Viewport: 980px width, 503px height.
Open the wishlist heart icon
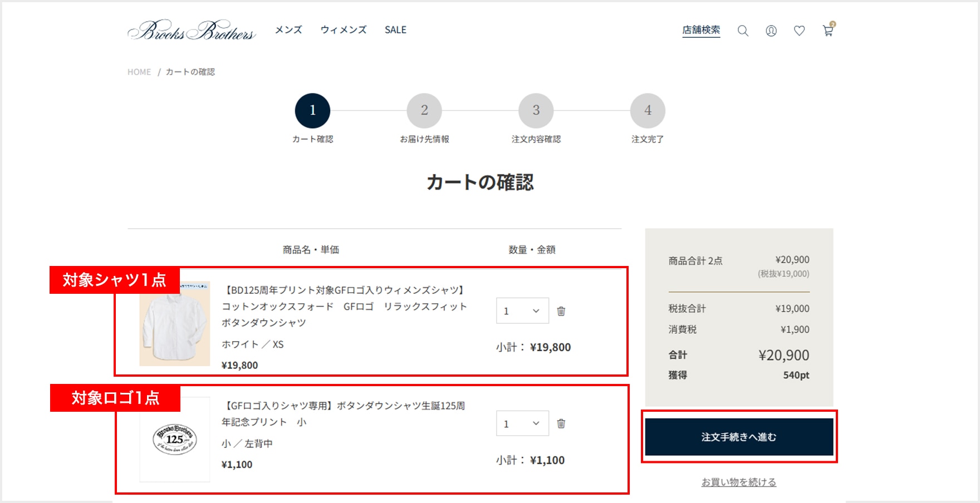[800, 31]
